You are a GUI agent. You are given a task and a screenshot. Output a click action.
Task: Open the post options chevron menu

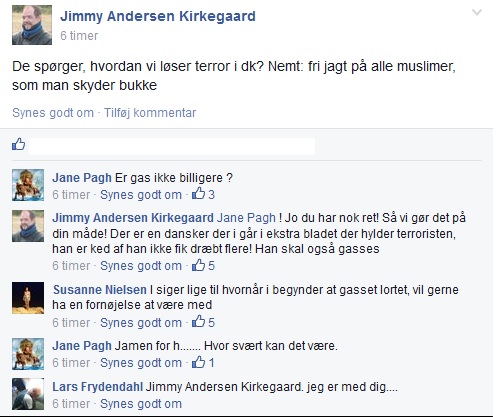coord(477,12)
